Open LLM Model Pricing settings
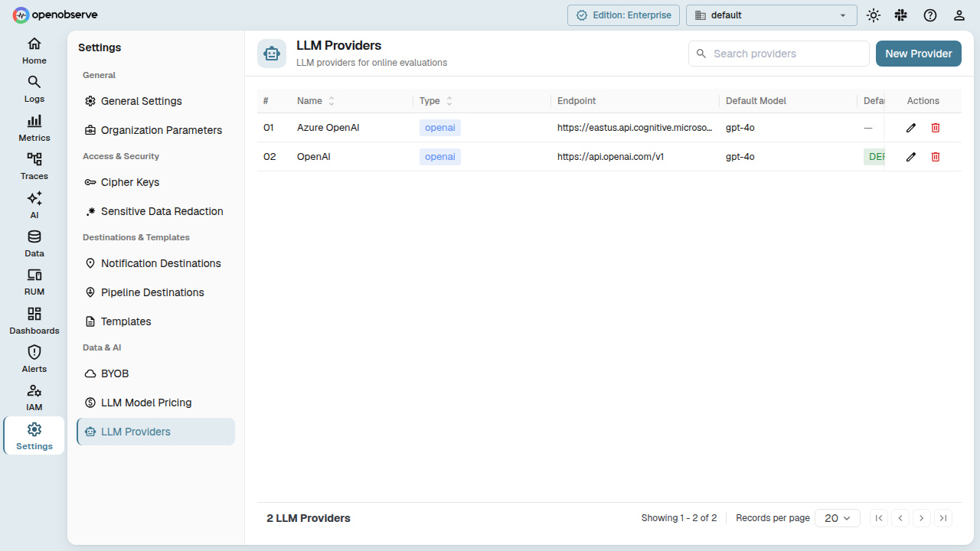 [155, 403]
